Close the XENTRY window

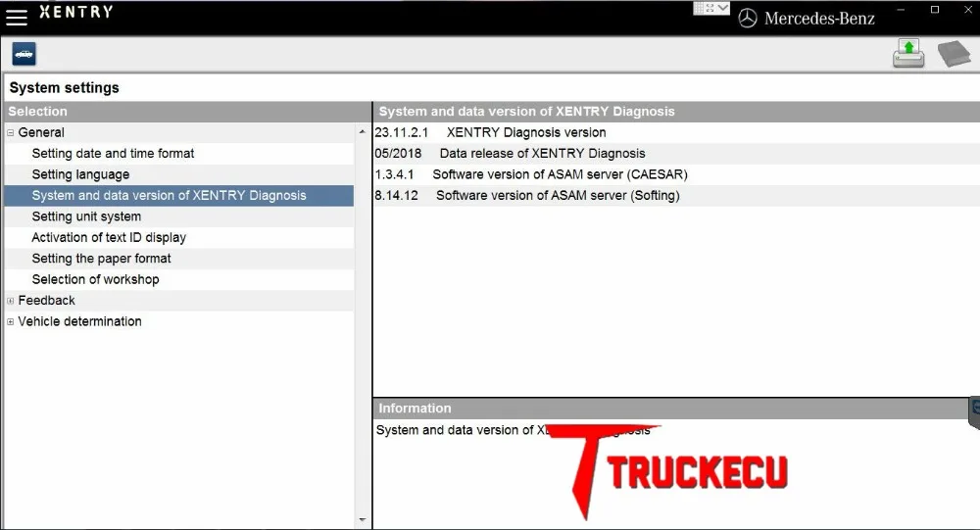[x=968, y=10]
